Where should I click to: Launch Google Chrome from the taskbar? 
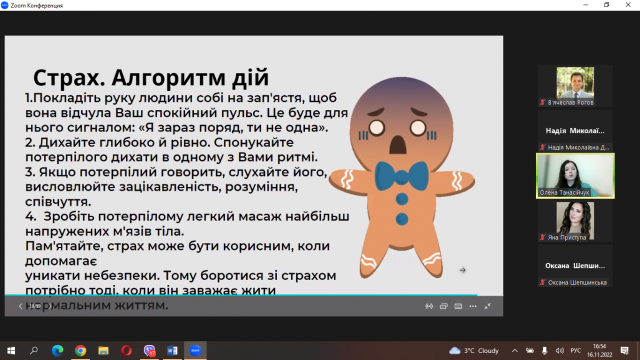pyautogui.click(x=80, y=351)
